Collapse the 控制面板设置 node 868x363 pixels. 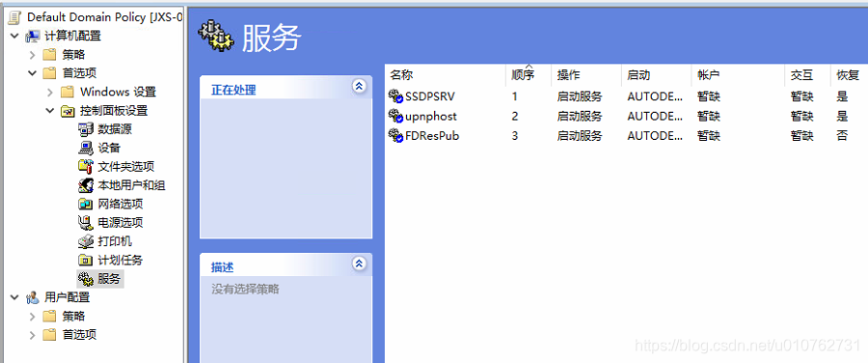click(x=50, y=110)
